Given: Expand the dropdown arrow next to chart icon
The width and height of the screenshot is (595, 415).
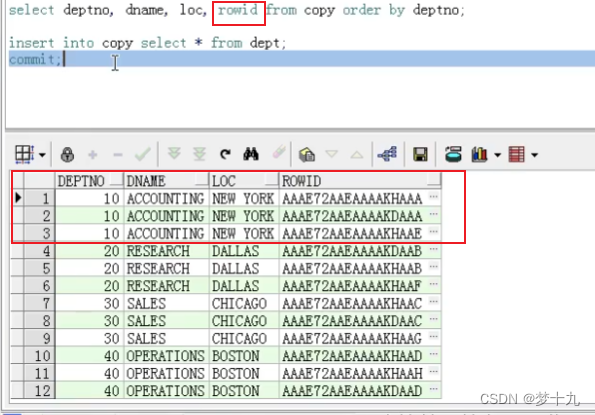Looking at the screenshot, I should [x=497, y=155].
